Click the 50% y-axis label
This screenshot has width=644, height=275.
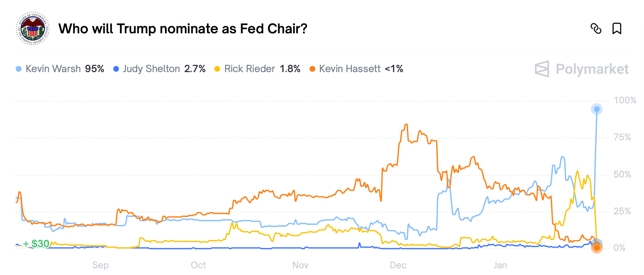click(x=622, y=174)
